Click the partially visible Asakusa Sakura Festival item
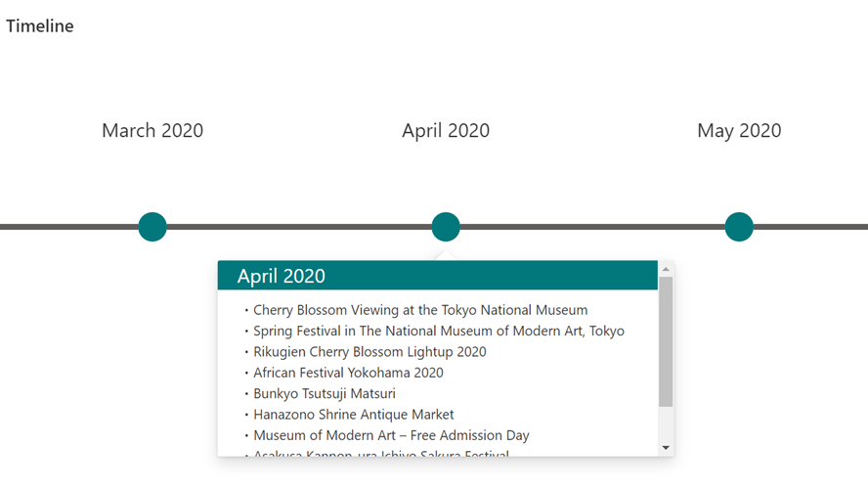 point(381,453)
